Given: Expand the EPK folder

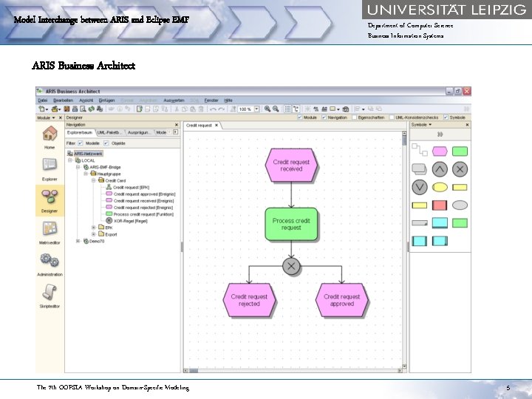Looking at the screenshot, I should (94, 228).
